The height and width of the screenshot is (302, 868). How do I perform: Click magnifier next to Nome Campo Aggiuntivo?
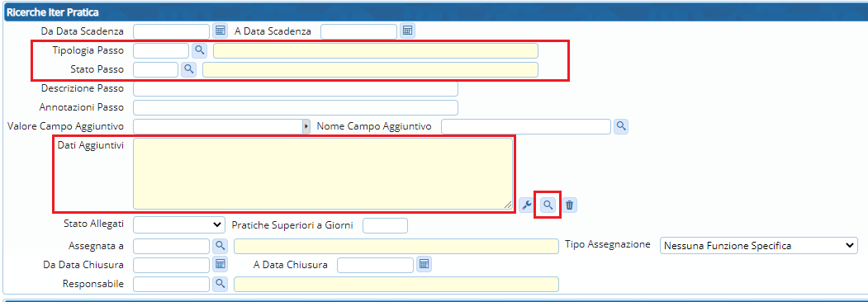tap(621, 126)
